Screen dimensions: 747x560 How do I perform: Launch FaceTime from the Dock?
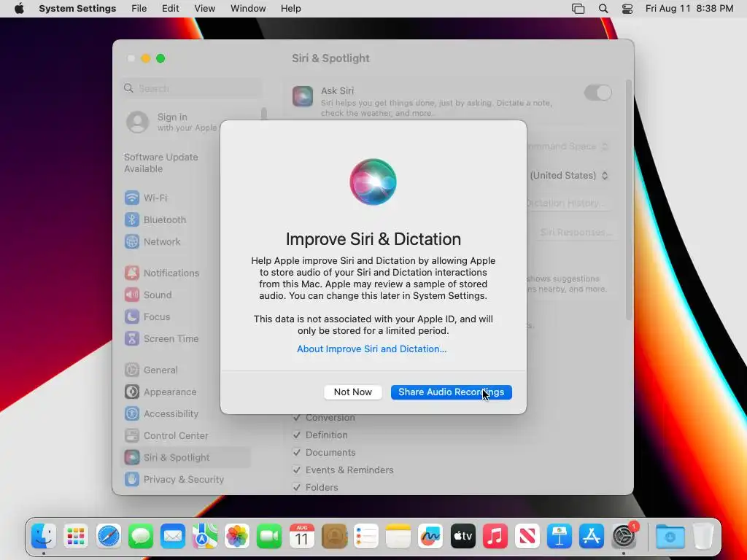point(269,537)
